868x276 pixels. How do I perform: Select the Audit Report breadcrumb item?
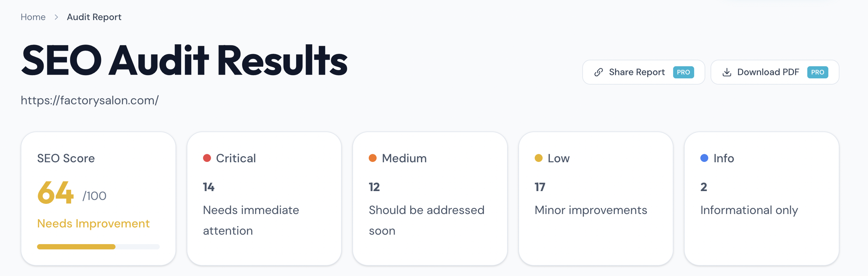tap(94, 17)
